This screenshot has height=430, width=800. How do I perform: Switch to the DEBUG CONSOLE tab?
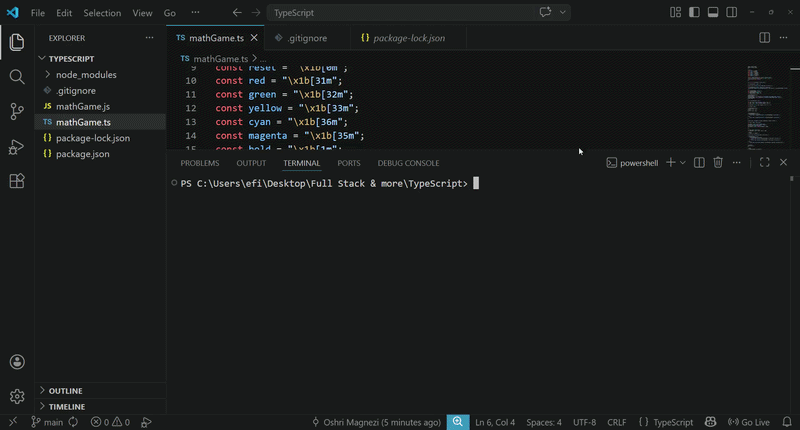[408, 163]
